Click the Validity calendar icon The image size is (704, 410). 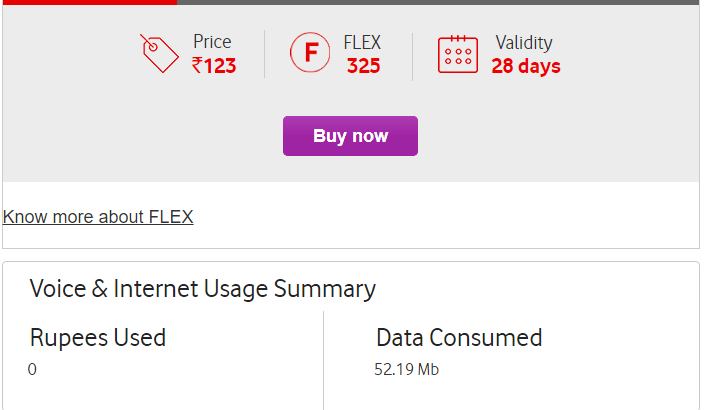click(458, 54)
